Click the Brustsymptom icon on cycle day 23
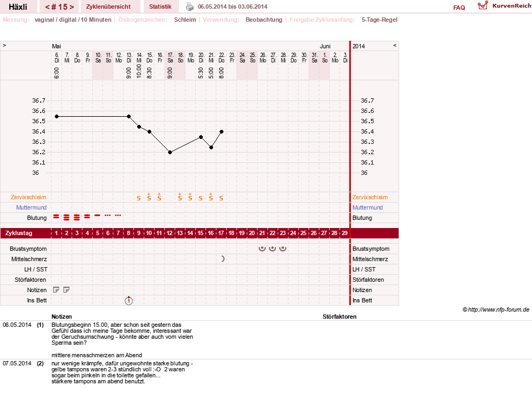Viewport: 532px width, 411px height. (283, 248)
